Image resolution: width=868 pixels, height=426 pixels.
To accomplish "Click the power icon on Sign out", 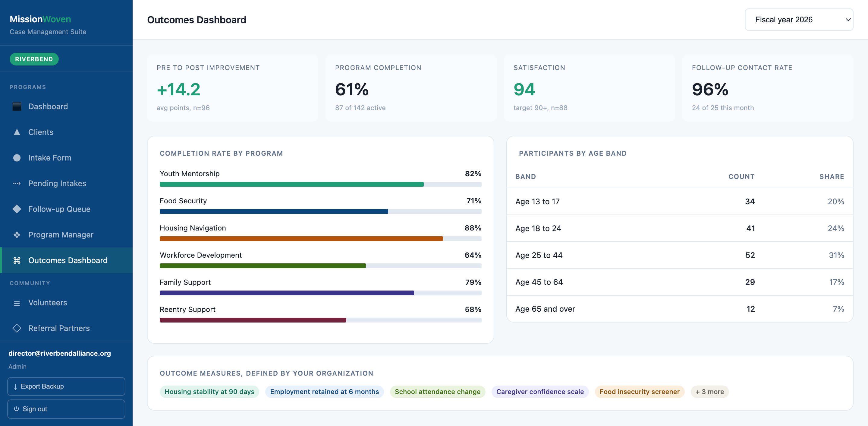I will (16, 409).
